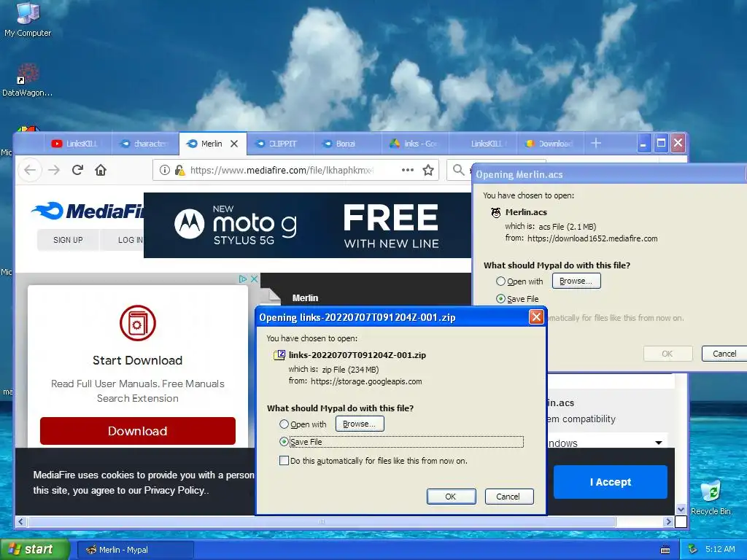Click Start Download ad heading

(138, 360)
